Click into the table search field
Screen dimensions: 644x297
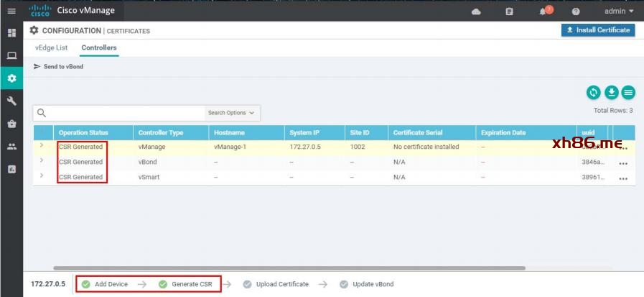(x=126, y=113)
